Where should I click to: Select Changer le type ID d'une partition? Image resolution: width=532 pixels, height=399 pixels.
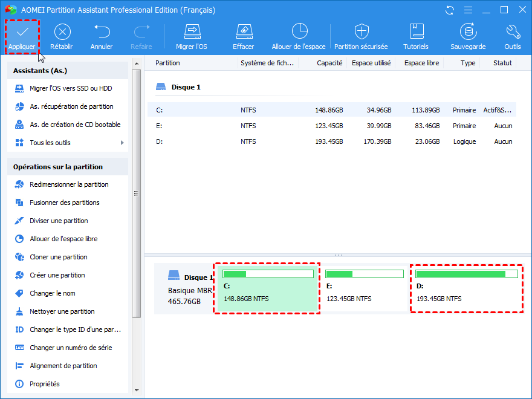click(68, 329)
